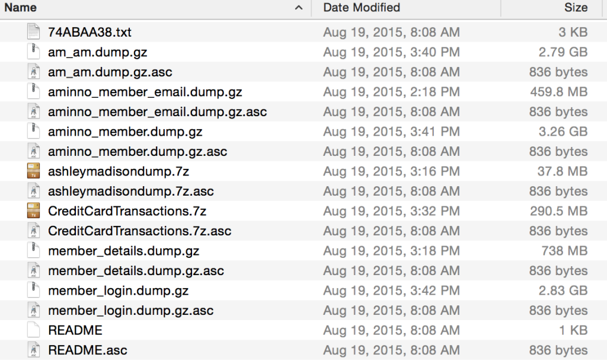Click the ashleymadisondump.7z archive icon

(x=33, y=172)
